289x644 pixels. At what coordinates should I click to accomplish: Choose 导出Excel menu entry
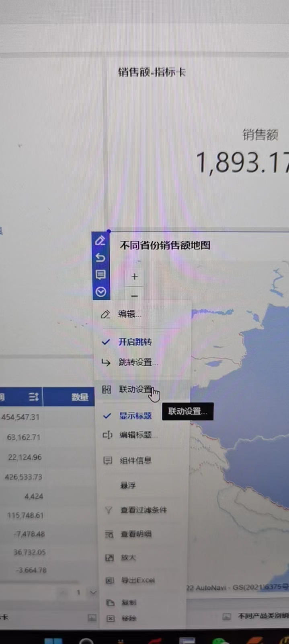point(138,580)
